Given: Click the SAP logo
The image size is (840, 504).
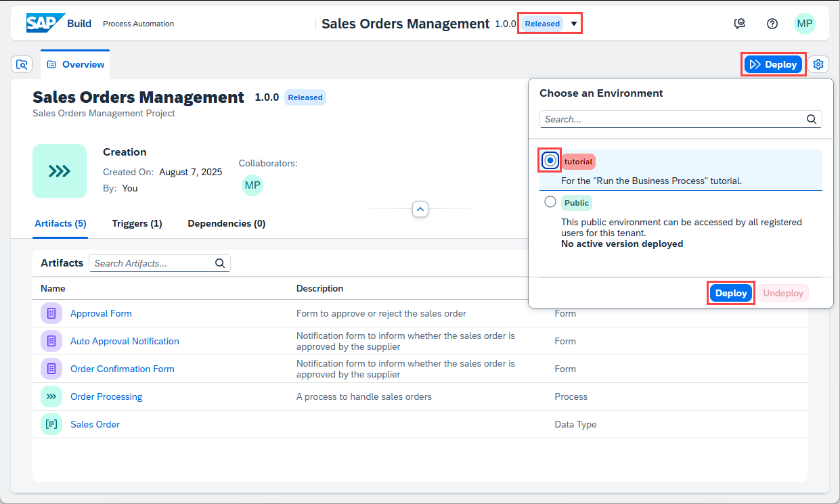Looking at the screenshot, I should tap(46, 24).
